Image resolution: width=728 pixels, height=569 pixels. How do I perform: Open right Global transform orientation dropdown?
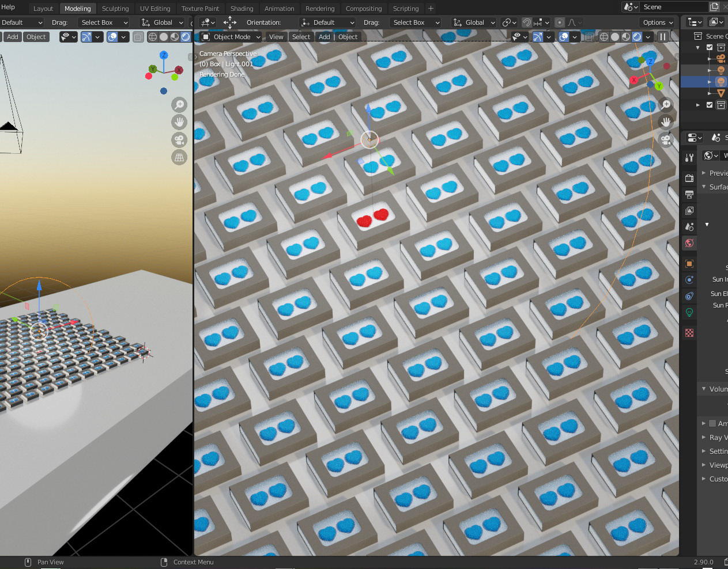(473, 22)
